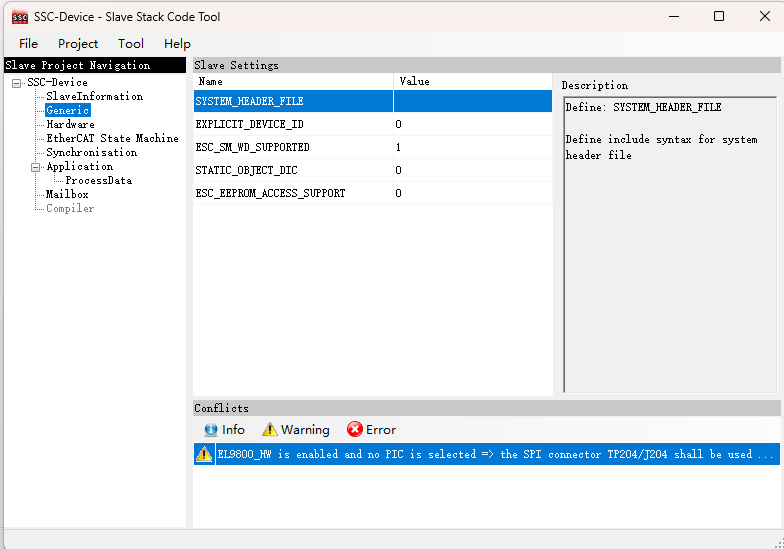Select Generic in the navigation tree

[x=68, y=110]
